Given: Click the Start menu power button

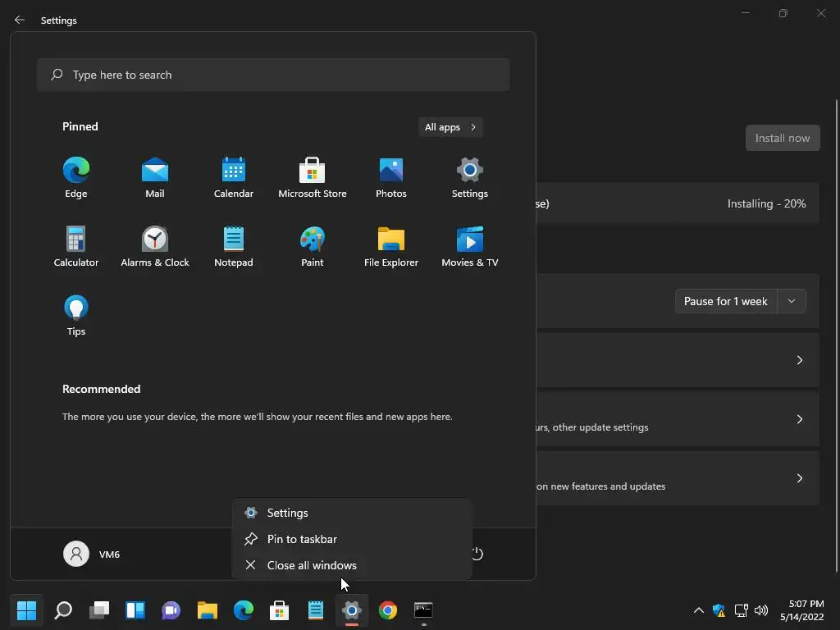Looking at the screenshot, I should coord(477,554).
